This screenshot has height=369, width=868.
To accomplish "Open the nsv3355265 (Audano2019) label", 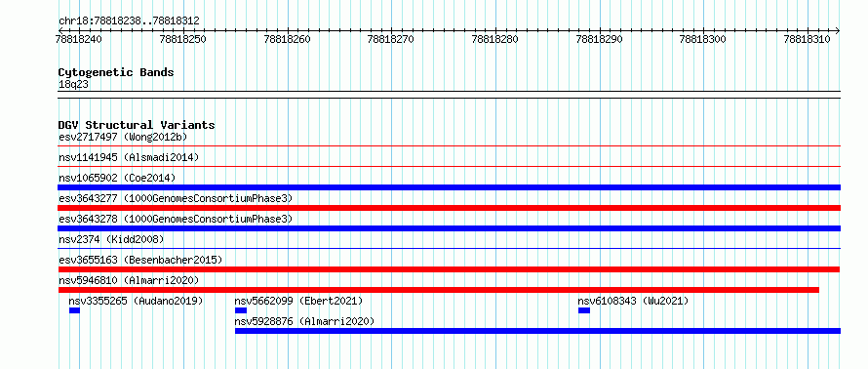I will (x=137, y=301).
